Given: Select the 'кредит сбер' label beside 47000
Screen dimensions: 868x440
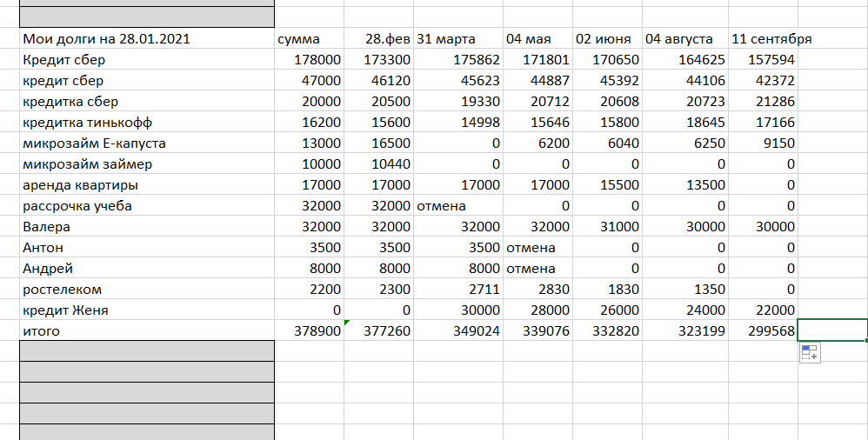Looking at the screenshot, I should click(x=147, y=80).
